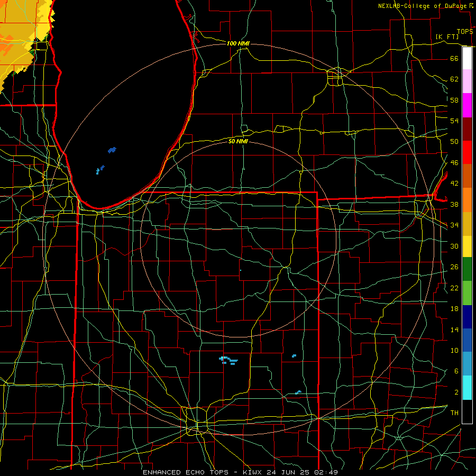
Task: Pick the light blue legend segment
Action: [467, 364]
